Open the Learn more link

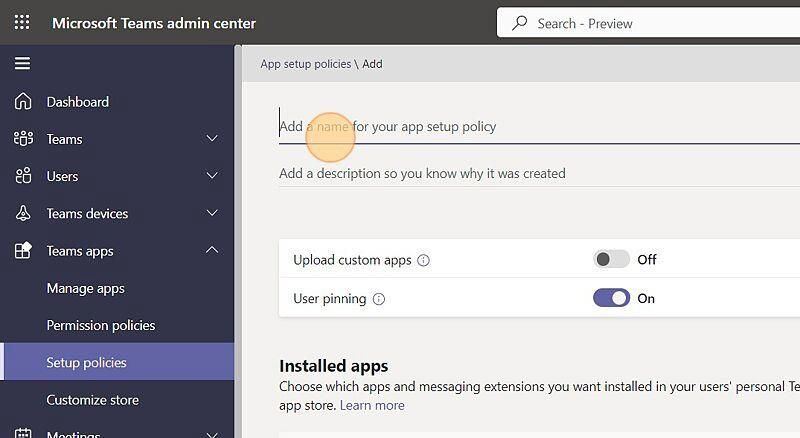coord(372,405)
